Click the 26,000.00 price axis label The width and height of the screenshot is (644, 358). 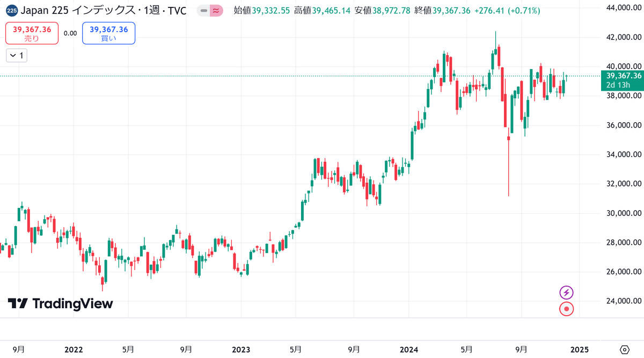[x=623, y=272]
